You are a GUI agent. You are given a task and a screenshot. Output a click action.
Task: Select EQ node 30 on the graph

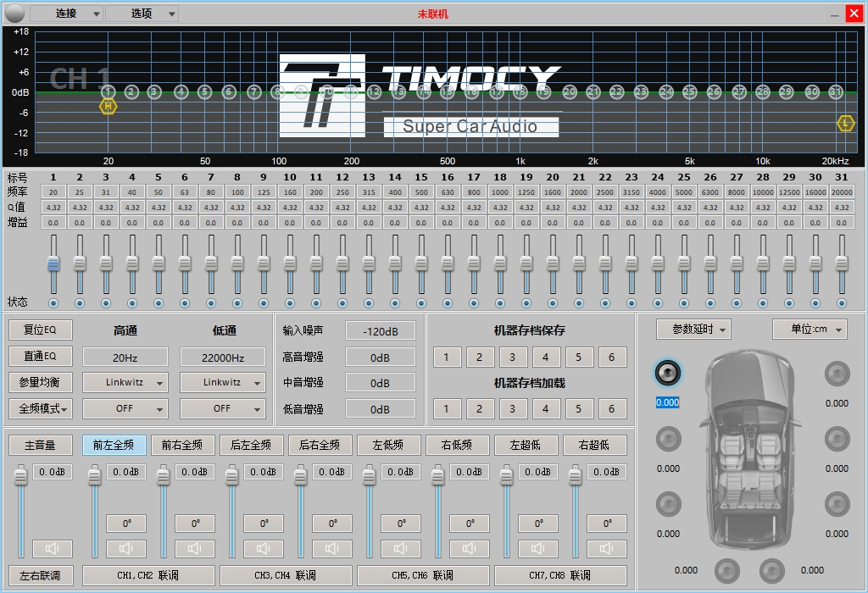coord(811,91)
